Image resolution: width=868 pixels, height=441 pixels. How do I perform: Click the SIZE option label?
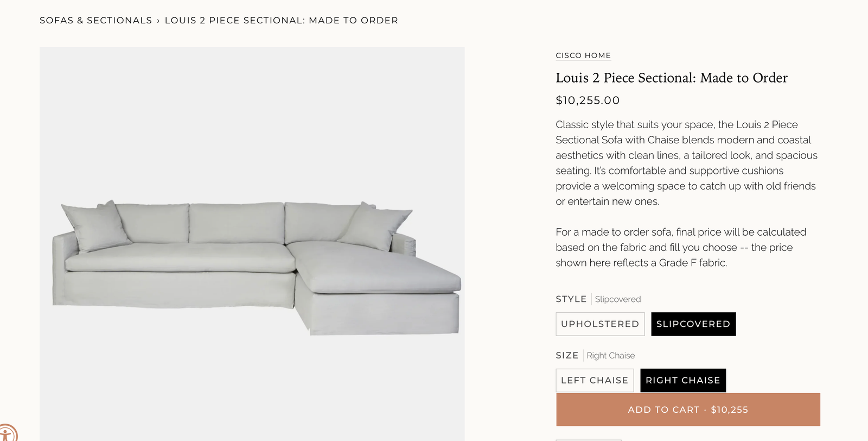click(x=567, y=356)
